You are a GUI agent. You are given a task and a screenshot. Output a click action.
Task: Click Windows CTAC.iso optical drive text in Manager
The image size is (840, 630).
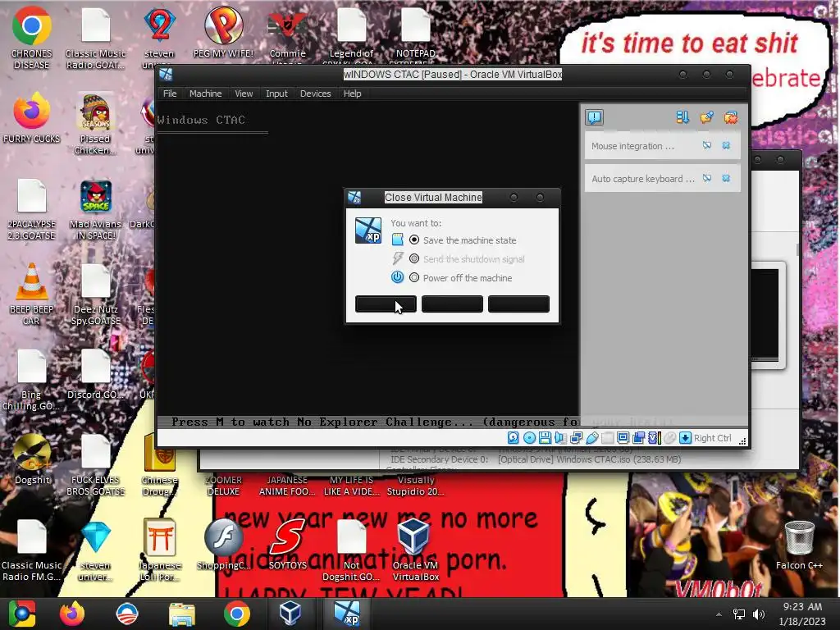coord(589,459)
